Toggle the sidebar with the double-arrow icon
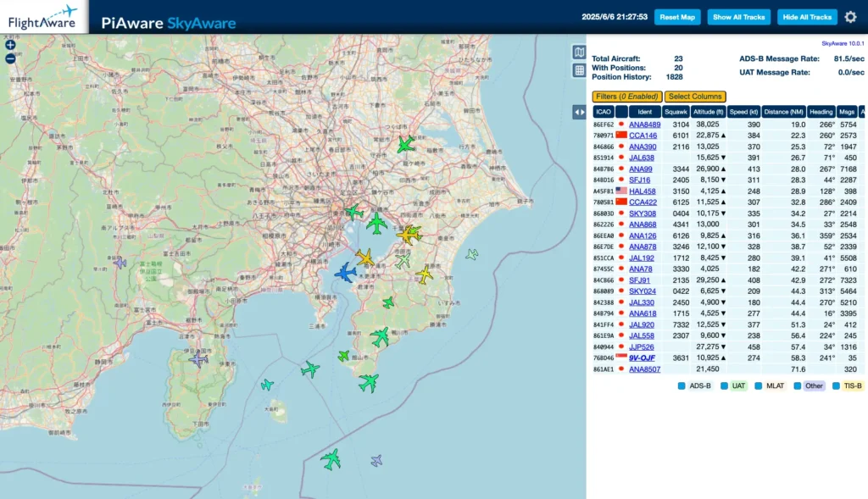The image size is (868, 499). 579,113
